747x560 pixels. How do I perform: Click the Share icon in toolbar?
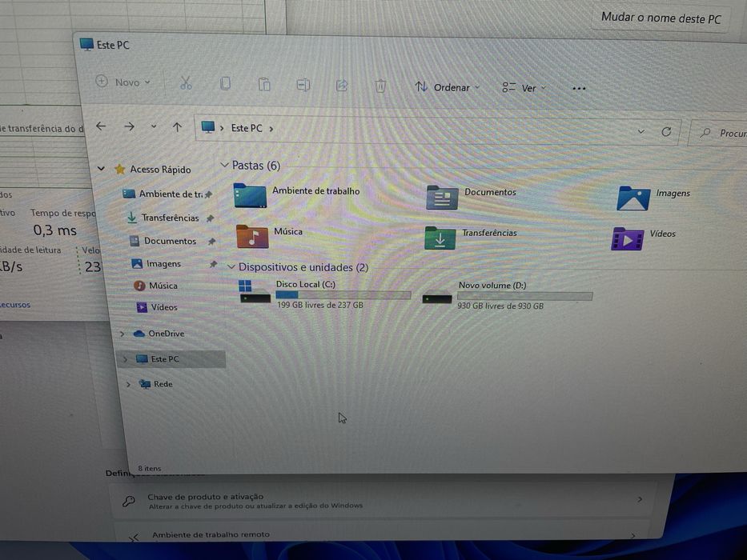[x=342, y=86]
